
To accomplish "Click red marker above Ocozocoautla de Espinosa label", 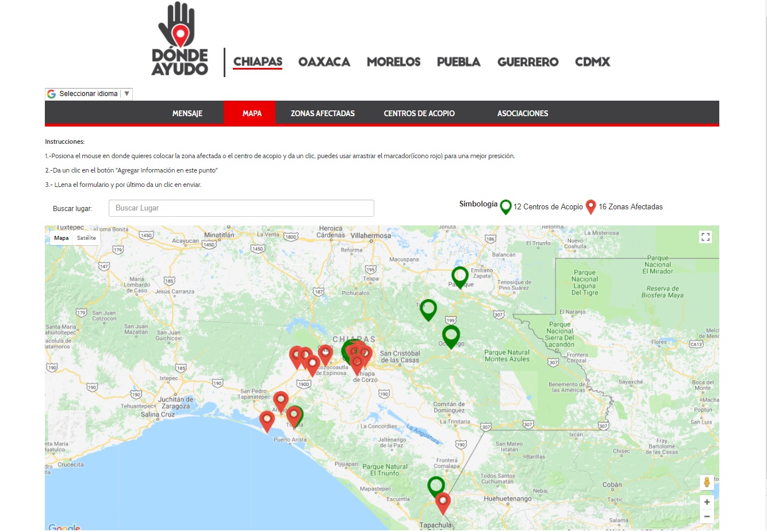I will (325, 354).
